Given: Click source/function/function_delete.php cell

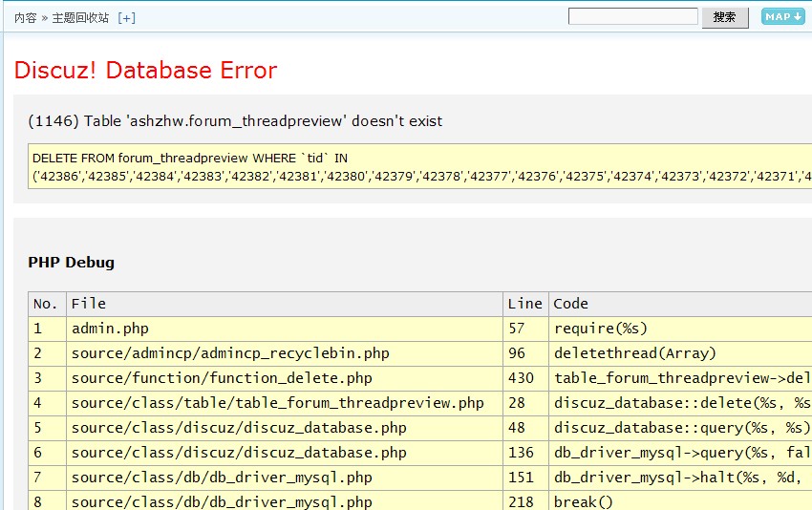Looking at the screenshot, I should 285,378.
